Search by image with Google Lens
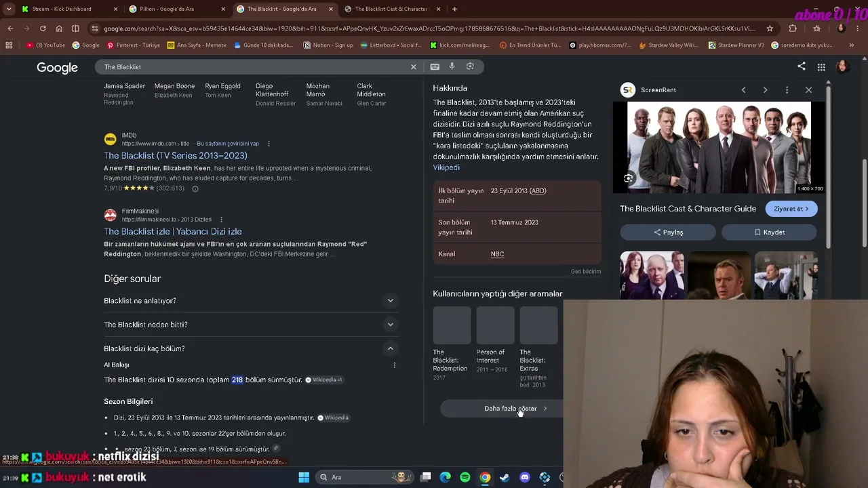Image resolution: width=868 pixels, height=488 pixels. click(470, 66)
